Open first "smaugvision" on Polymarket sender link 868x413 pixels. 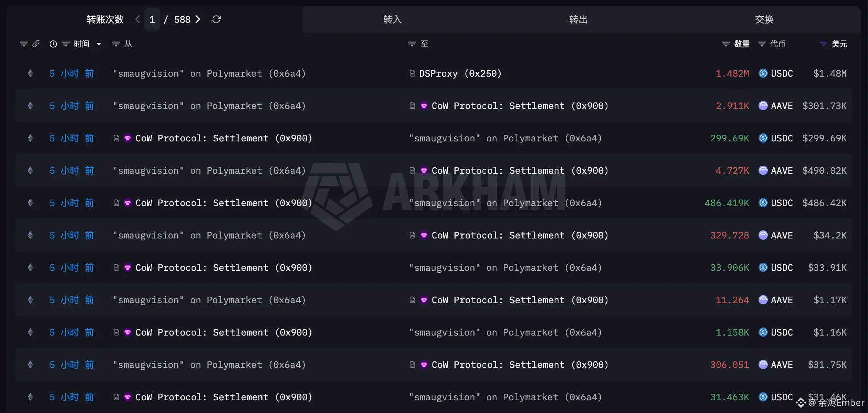209,73
